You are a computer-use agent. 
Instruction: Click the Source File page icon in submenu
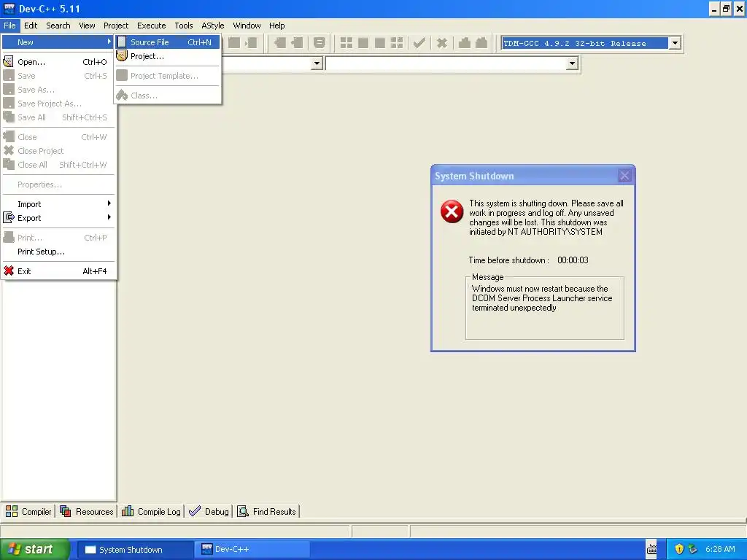[x=122, y=42]
